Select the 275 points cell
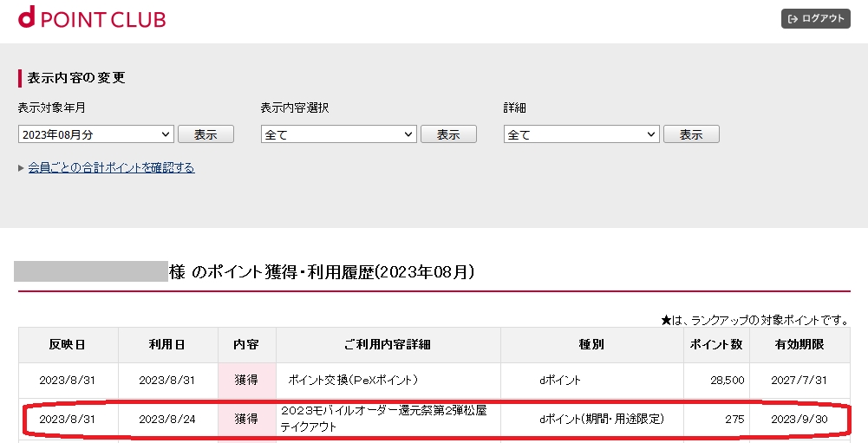This screenshot has width=868, height=443. [716, 420]
